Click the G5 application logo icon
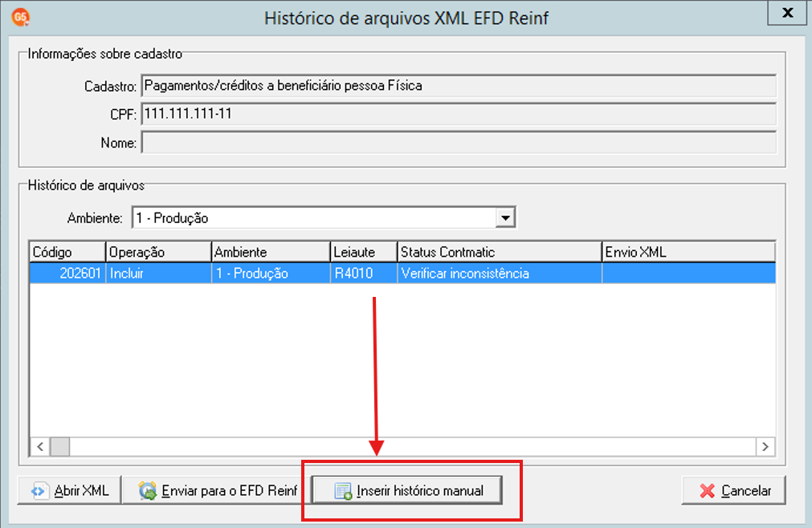Viewport: 812px width, 528px height. (x=21, y=17)
